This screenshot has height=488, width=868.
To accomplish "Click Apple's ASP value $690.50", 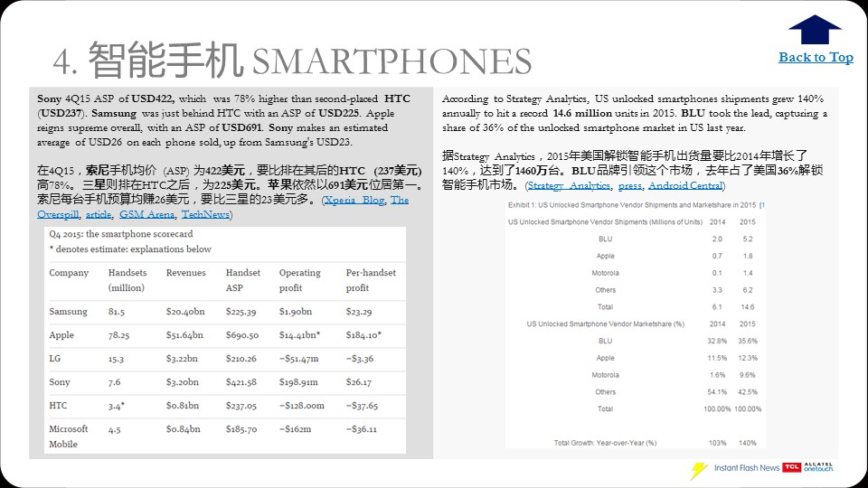I will 242,335.
